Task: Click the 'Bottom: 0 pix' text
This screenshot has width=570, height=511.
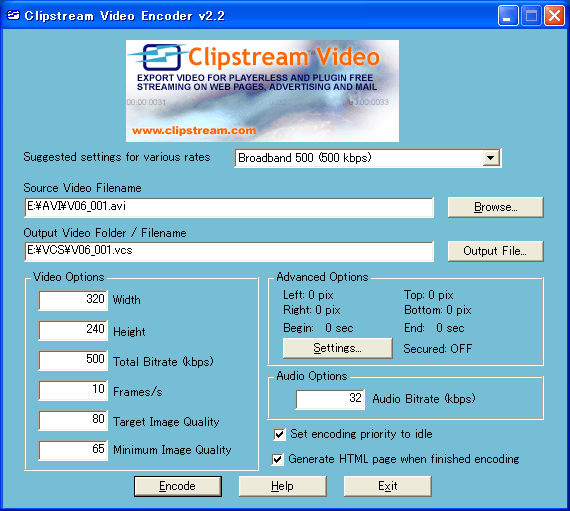Action: pyautogui.click(x=438, y=310)
